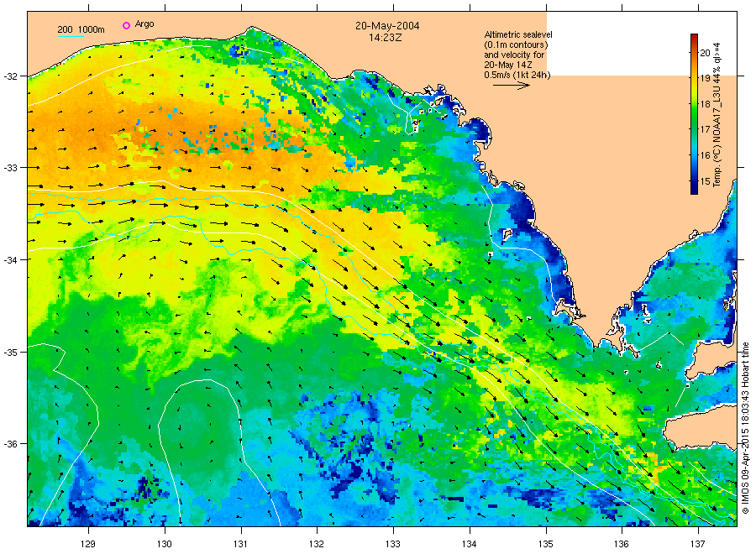The image size is (756, 554).
Task: Click the '-34' latitude axis label
Action: coord(10,259)
